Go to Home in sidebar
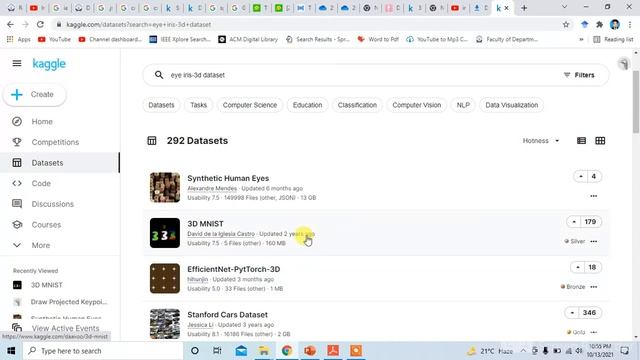640x360 pixels. pyautogui.click(x=42, y=122)
